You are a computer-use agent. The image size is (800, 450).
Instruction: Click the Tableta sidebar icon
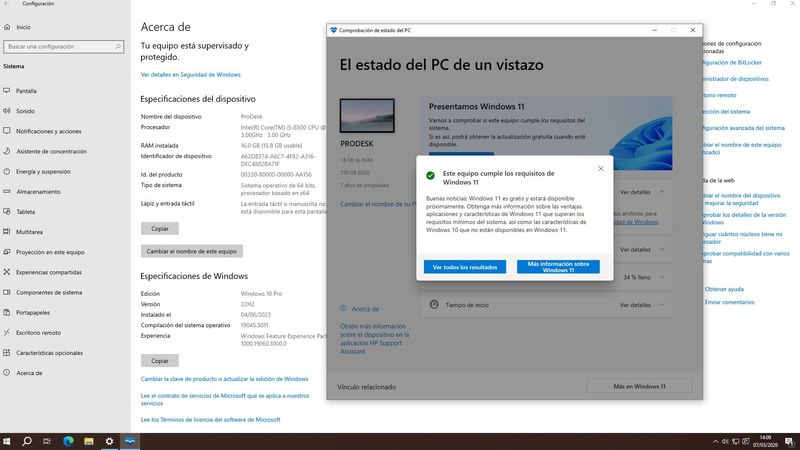click(7, 211)
